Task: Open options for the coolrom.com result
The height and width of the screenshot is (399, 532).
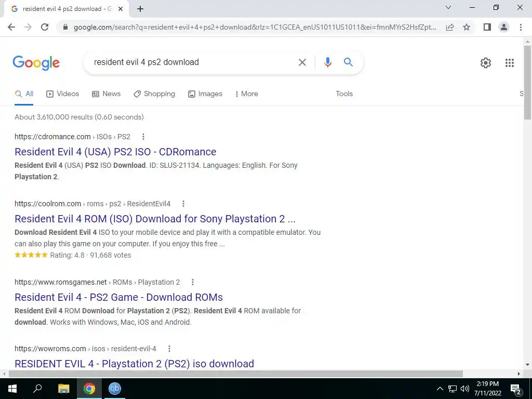Action: (x=183, y=204)
